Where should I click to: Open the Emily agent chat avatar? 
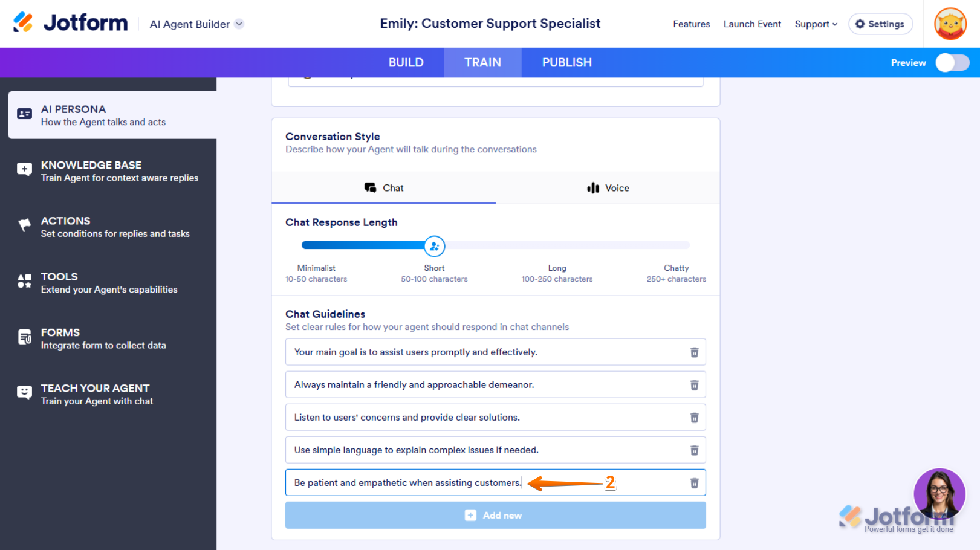[x=939, y=493]
